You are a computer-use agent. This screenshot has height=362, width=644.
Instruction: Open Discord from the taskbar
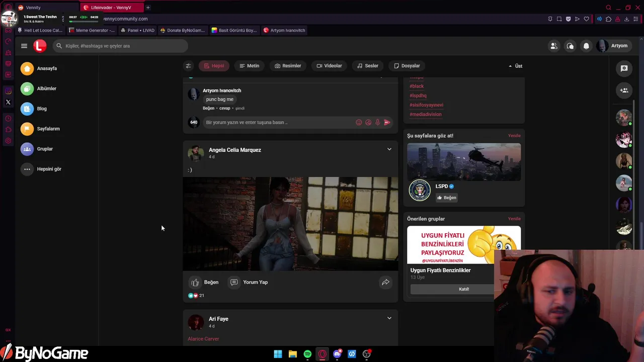tap(337, 354)
